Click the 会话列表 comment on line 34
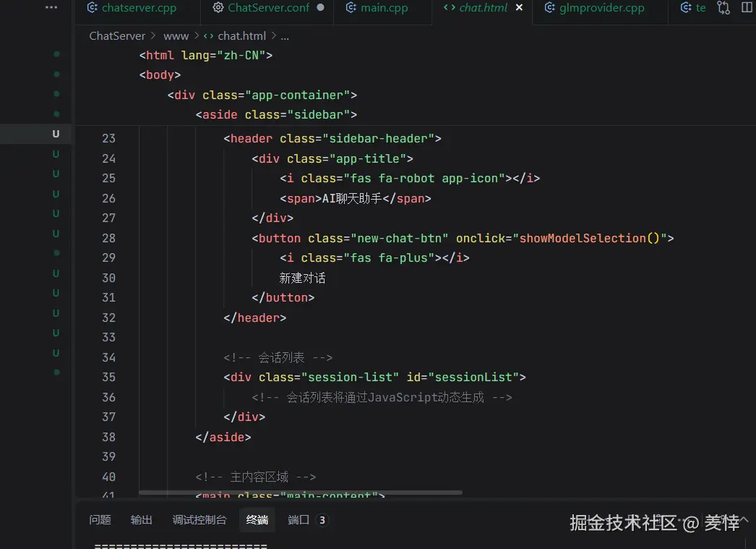The width and height of the screenshot is (756, 549). [278, 357]
